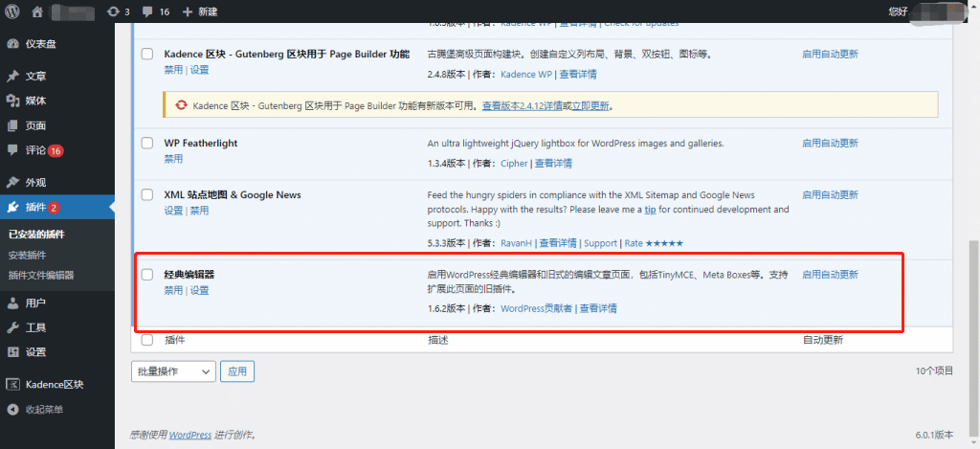The width and height of the screenshot is (980, 449).
Task: Open 经典编辑器 设置 link
Action: tap(199, 290)
